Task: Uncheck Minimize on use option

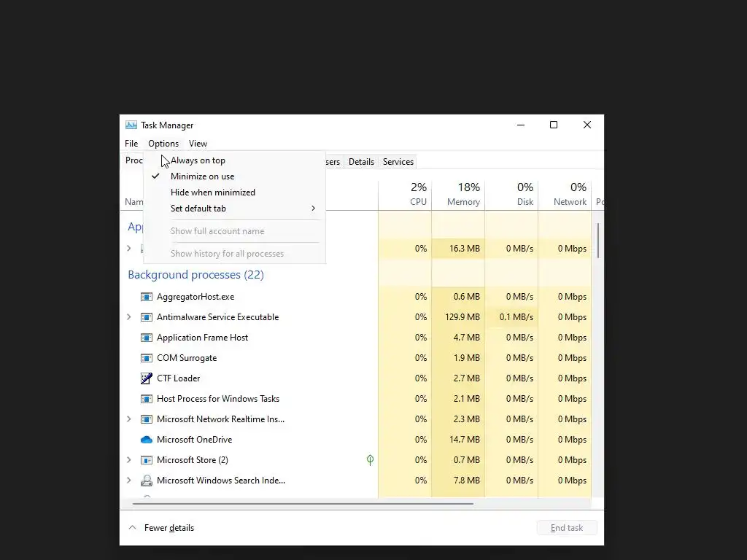Action: click(x=234, y=176)
